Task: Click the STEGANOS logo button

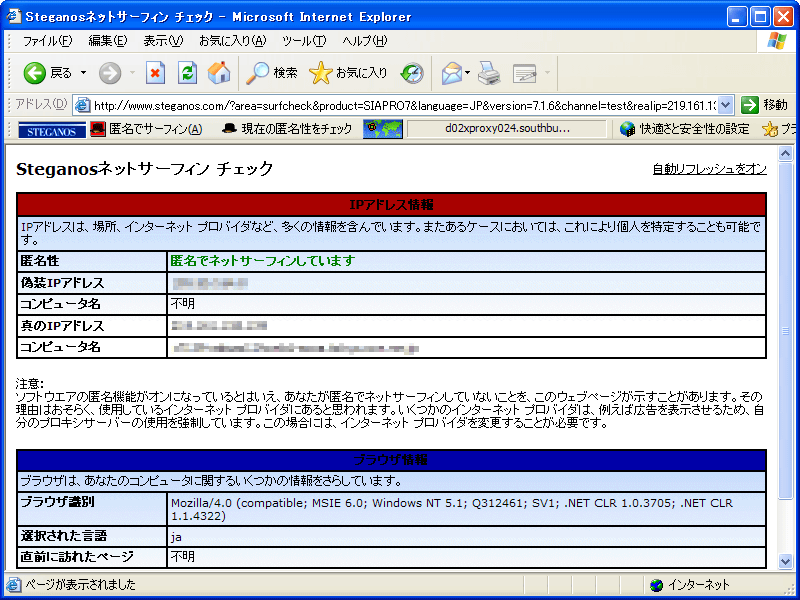Action: 52,130
